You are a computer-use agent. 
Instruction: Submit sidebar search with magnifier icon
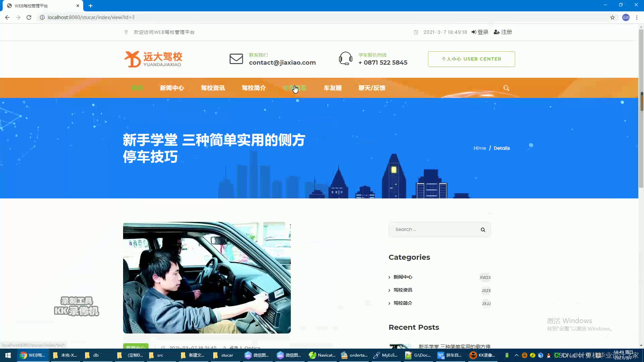click(483, 230)
